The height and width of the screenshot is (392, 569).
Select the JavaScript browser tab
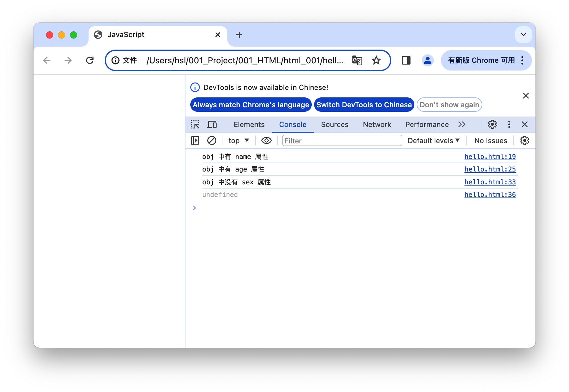click(x=158, y=35)
